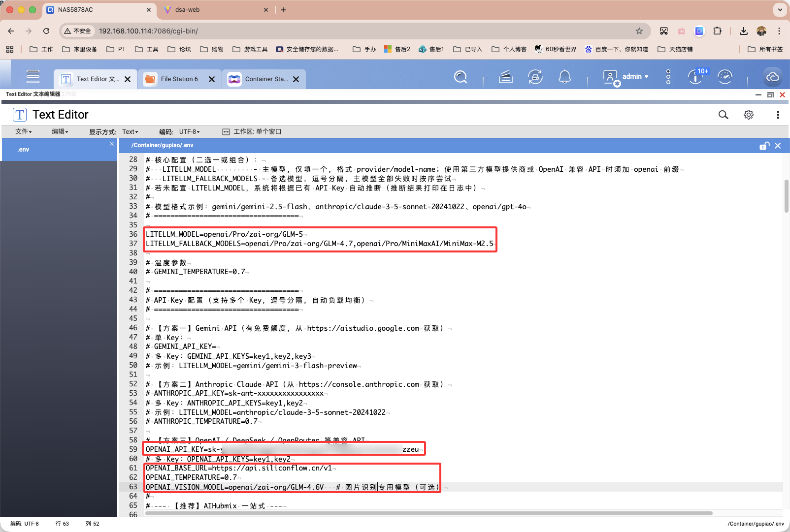
Task: Open Chrome downloads via the download icon
Action: (x=743, y=31)
